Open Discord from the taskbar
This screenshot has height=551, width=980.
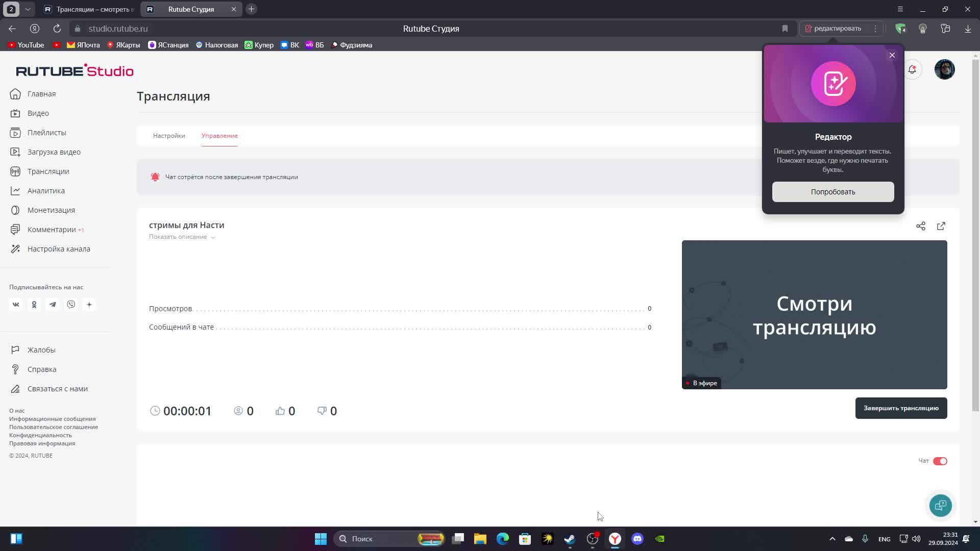coord(638,539)
